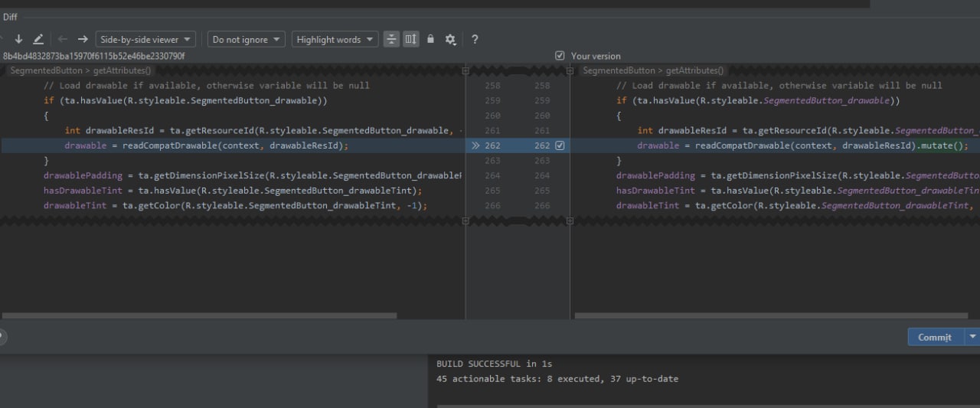The height and width of the screenshot is (408, 980).
Task: Uncheck the line 262 change checkbox
Action: [x=560, y=145]
